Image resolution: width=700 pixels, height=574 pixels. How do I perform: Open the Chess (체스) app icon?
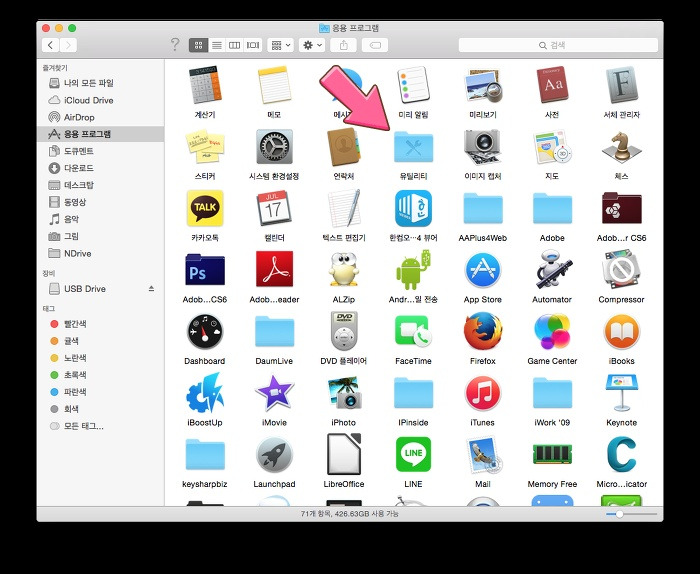click(621, 146)
